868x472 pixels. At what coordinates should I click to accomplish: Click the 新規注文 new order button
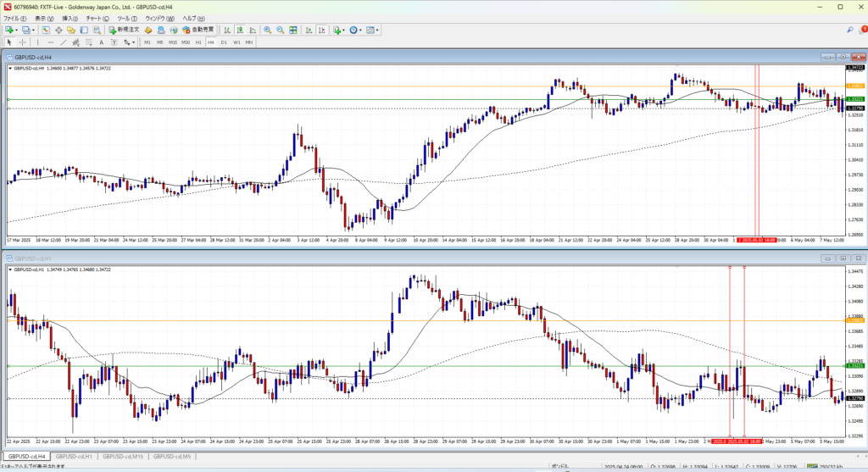click(x=124, y=30)
